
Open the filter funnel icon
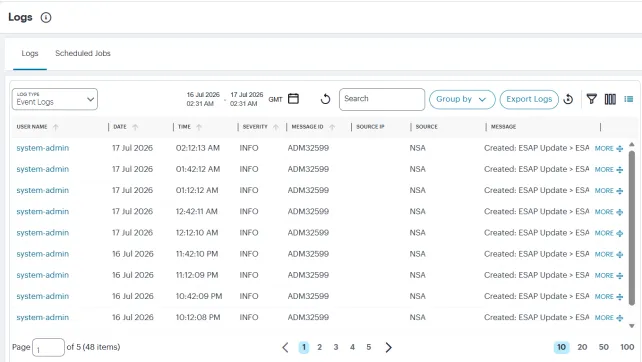(591, 99)
